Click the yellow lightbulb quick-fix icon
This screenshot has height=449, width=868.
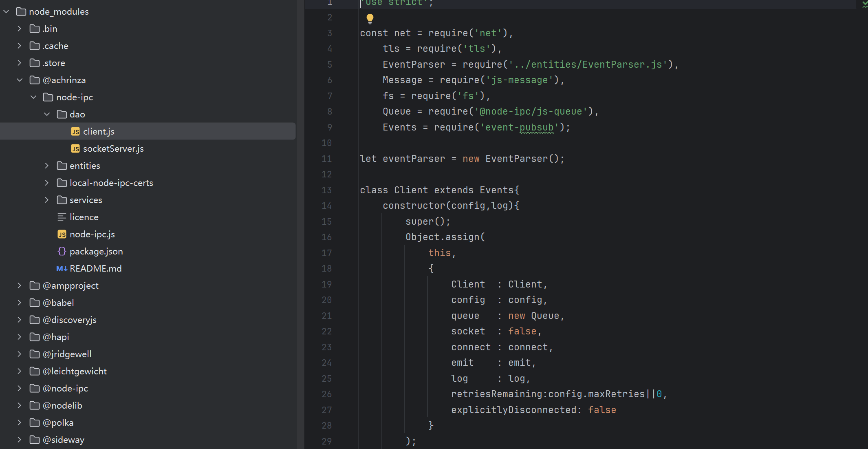370,18
